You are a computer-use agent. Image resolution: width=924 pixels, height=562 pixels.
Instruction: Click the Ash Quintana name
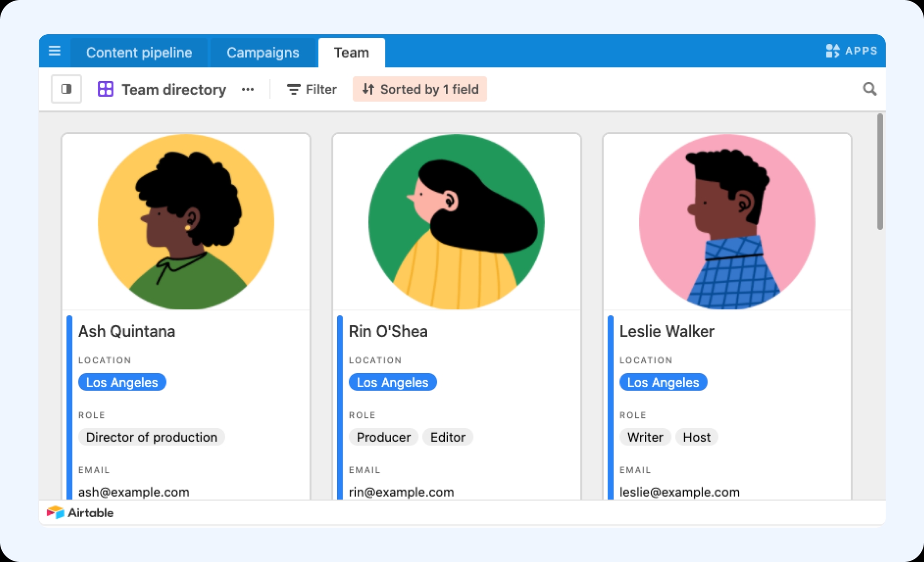pos(127,331)
